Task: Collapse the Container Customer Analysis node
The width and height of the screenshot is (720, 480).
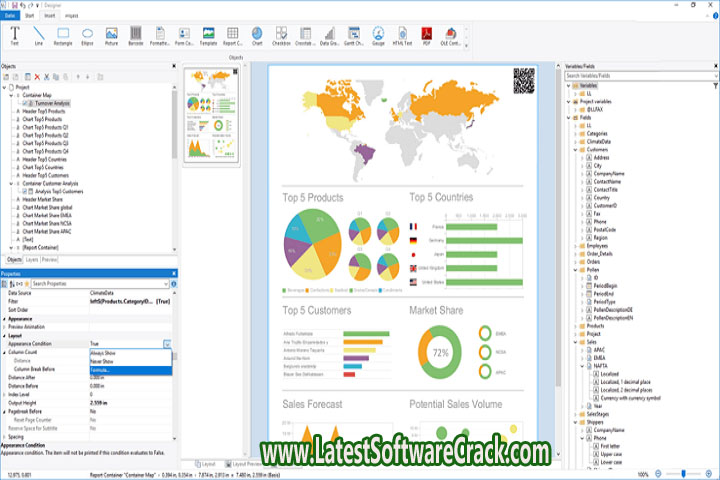Action: tap(11, 184)
